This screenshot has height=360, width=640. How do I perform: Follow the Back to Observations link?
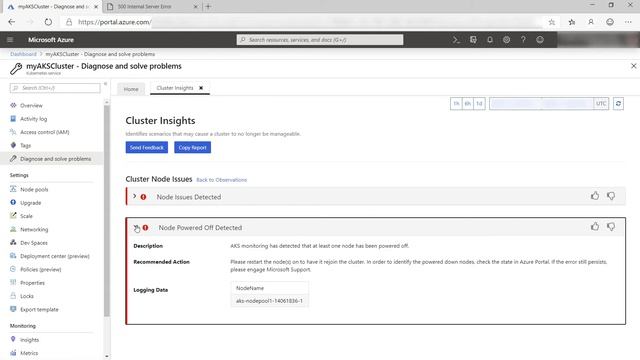pos(222,180)
